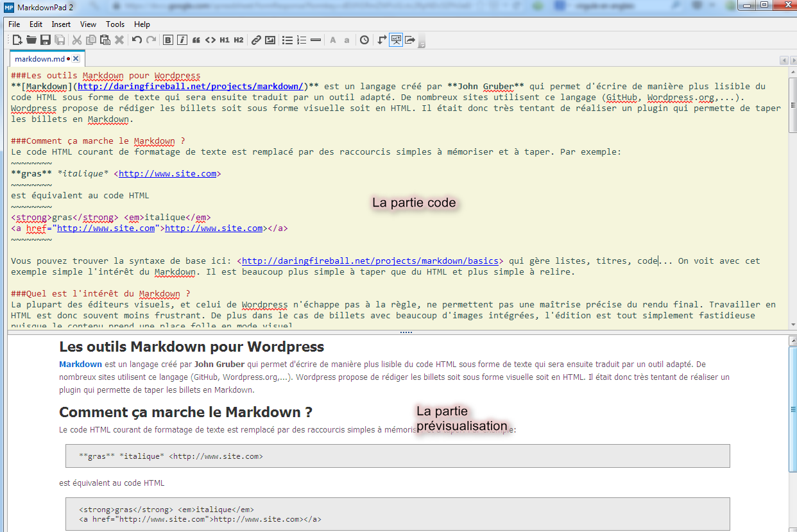Apply Heading 2 with the H2 icon
This screenshot has width=797, height=532.
tap(239, 40)
